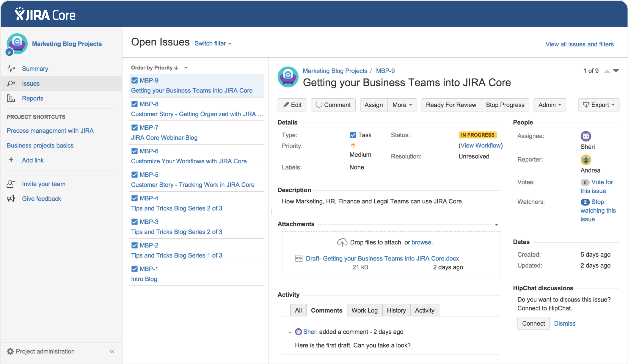
Task: Collapse sidebar with double chevron icon
Action: pyautogui.click(x=112, y=352)
